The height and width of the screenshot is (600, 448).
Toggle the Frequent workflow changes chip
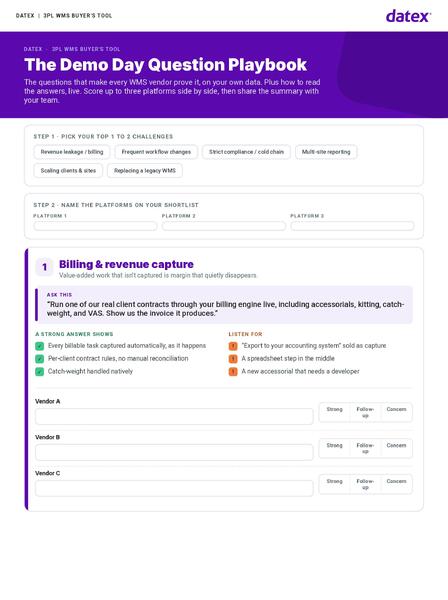(x=156, y=152)
